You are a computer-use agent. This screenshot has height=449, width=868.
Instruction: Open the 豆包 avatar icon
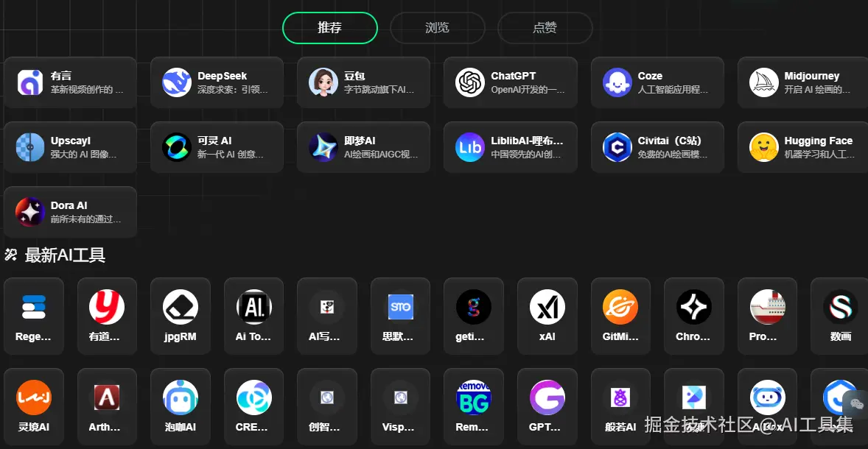[x=323, y=82]
